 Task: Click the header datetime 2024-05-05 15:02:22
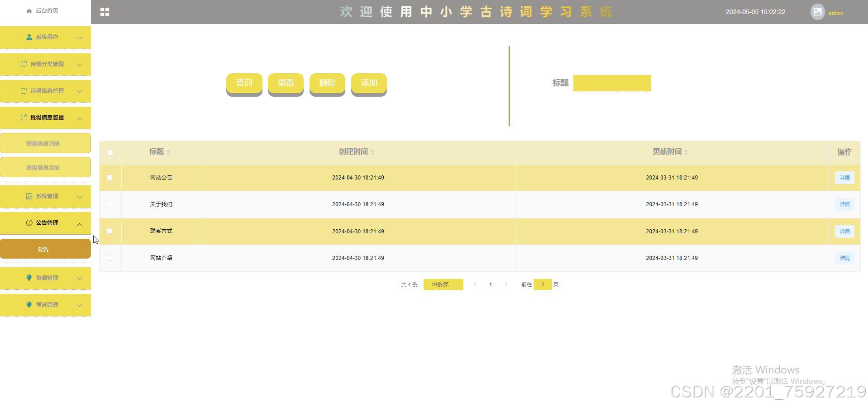point(755,12)
